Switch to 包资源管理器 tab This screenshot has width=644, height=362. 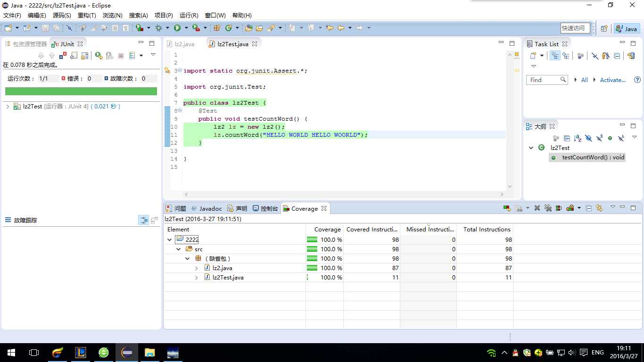[26, 44]
